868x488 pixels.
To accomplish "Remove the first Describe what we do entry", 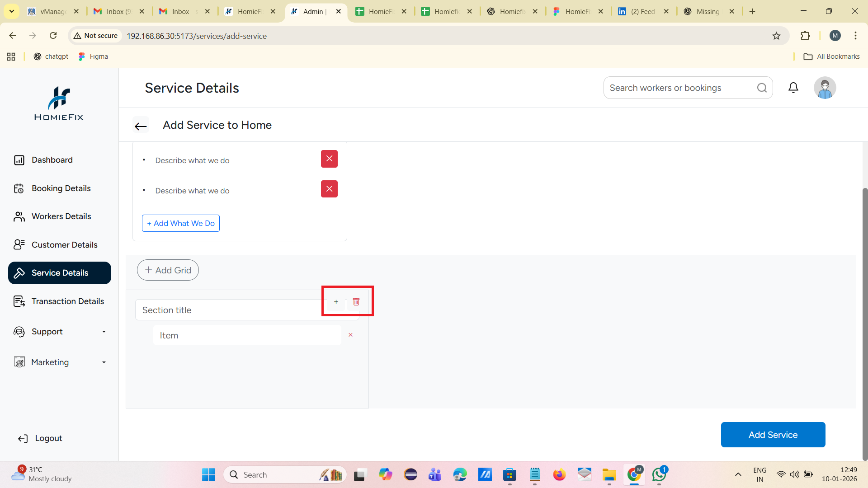I will [329, 159].
